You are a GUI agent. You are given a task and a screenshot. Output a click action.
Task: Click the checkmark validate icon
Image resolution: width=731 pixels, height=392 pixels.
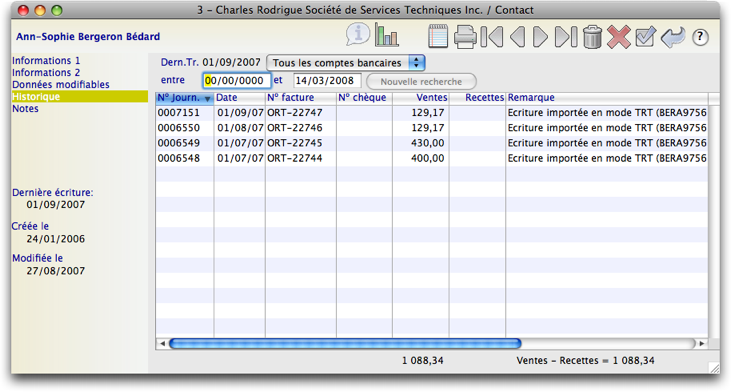coord(645,37)
